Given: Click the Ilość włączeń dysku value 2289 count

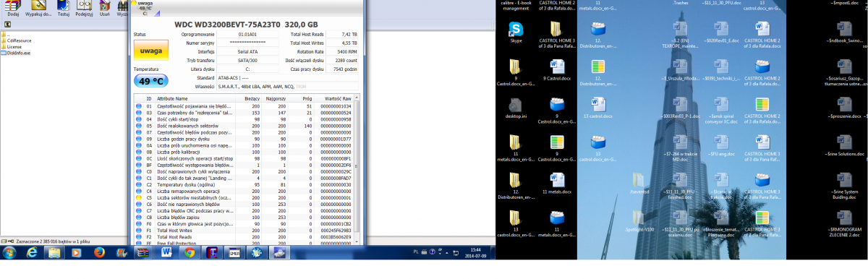Looking at the screenshot, I should 342,60.
